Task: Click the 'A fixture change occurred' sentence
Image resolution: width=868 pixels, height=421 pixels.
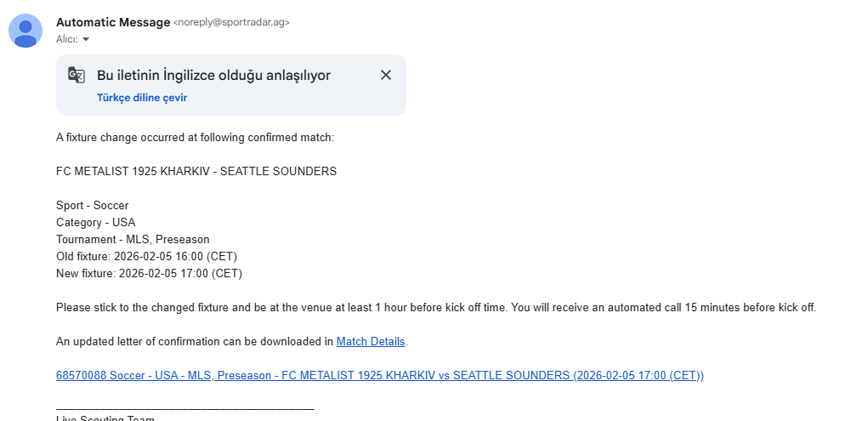Action: pos(195,138)
